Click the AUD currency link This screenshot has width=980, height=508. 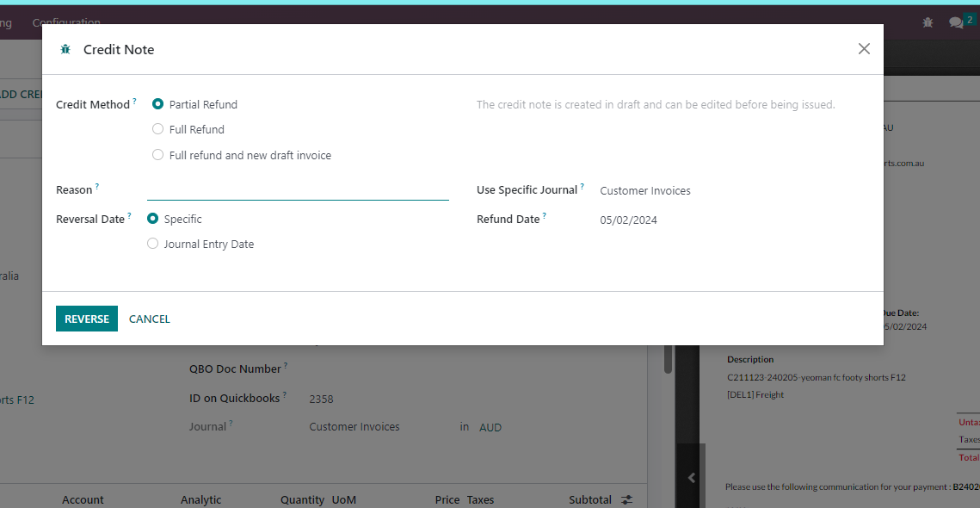490,427
